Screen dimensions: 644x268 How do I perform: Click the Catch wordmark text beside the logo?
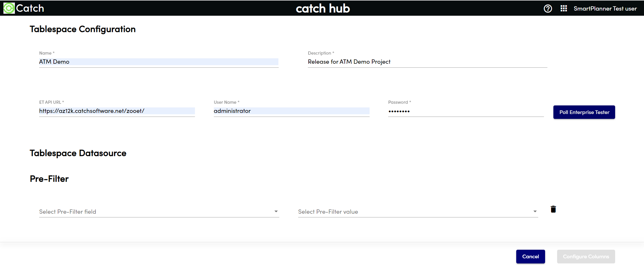point(30,8)
